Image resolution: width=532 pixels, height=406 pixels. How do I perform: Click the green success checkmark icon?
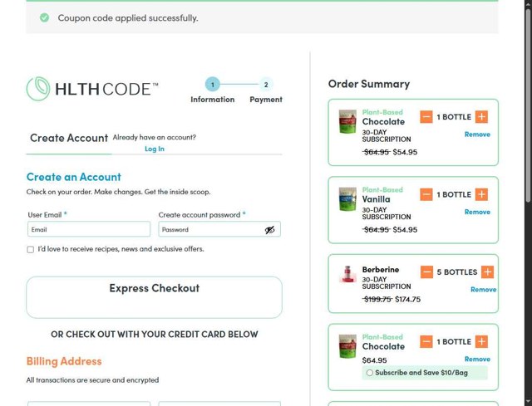pyautogui.click(x=44, y=17)
